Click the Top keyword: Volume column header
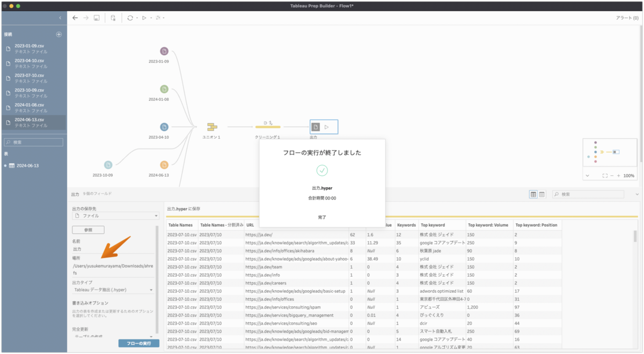 [x=489, y=225]
